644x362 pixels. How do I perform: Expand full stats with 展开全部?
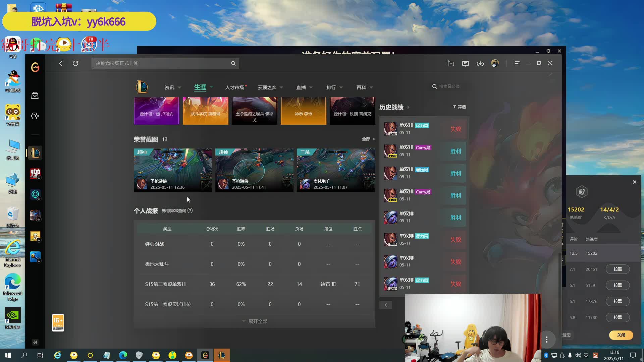255,321
